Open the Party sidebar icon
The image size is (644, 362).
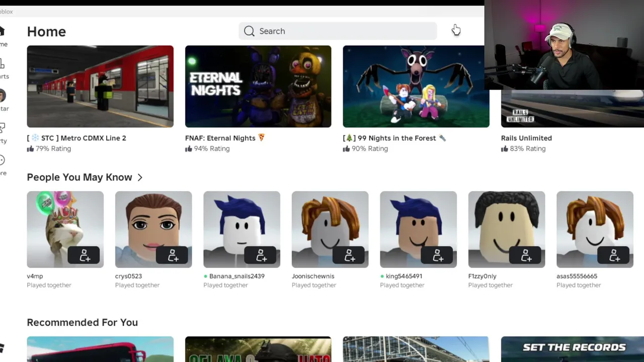pyautogui.click(x=2, y=128)
